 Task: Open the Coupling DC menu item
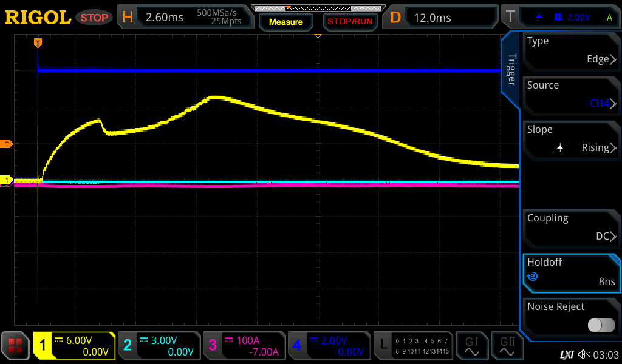coord(570,227)
